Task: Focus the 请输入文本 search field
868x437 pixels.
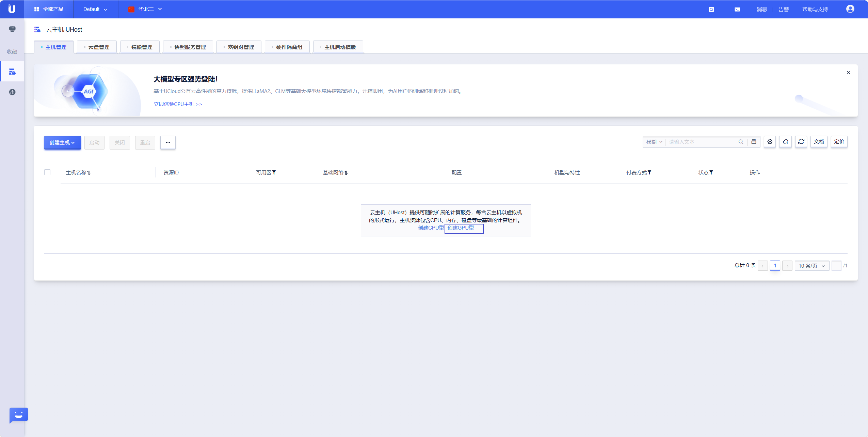Action: click(x=701, y=142)
